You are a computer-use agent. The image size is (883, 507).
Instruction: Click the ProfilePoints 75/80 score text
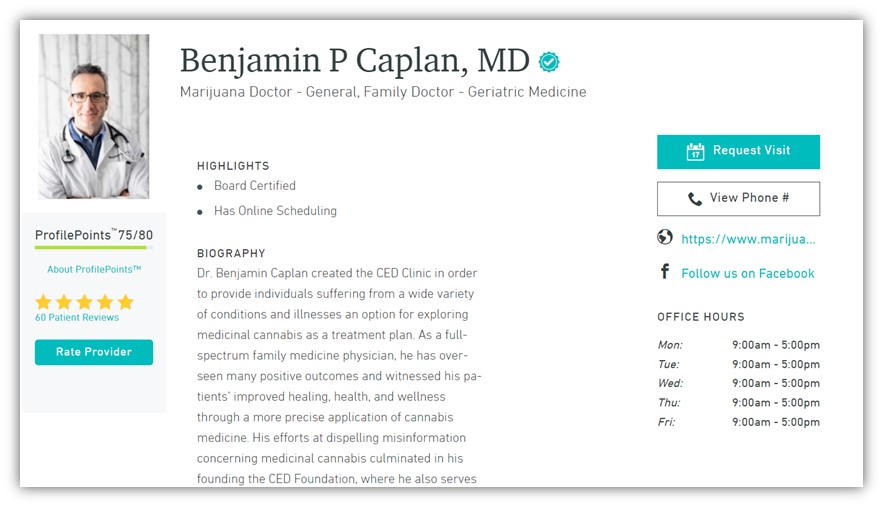click(x=94, y=235)
